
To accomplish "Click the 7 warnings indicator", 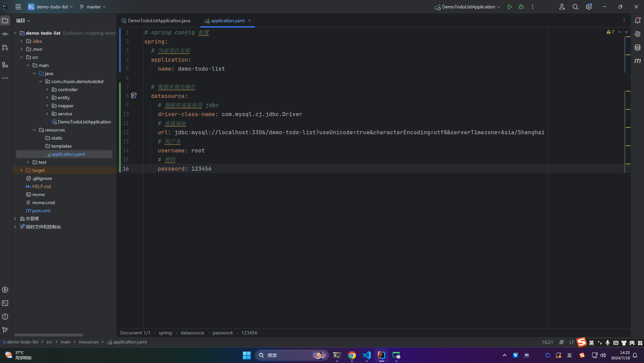I will click(x=610, y=32).
